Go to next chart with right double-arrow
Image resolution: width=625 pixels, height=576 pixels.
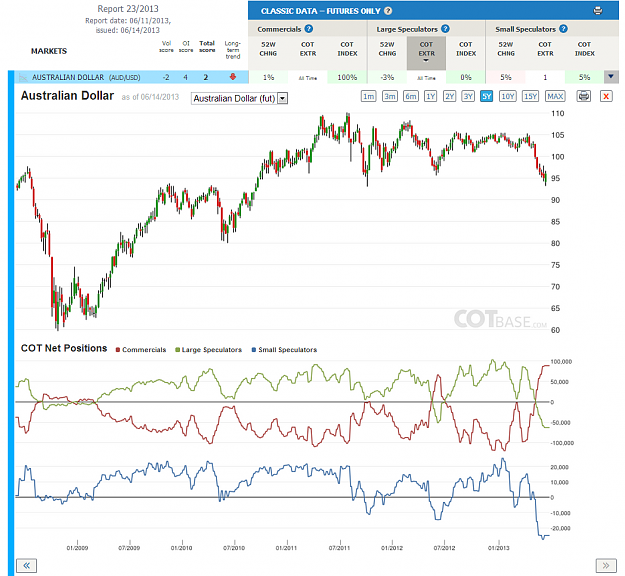click(x=606, y=565)
